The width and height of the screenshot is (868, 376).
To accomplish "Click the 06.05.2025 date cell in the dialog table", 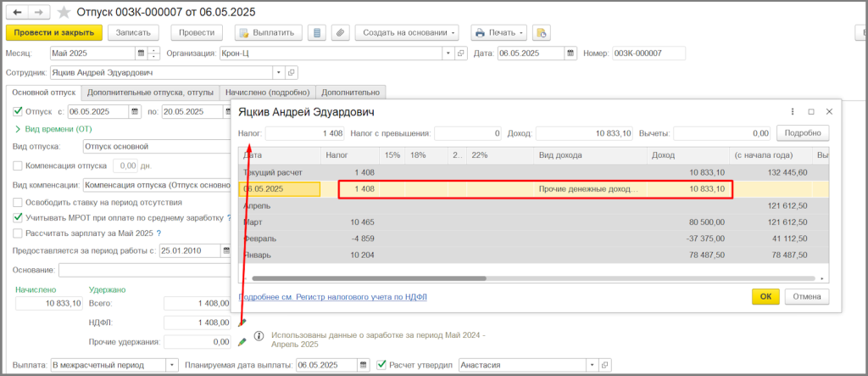I will click(280, 189).
